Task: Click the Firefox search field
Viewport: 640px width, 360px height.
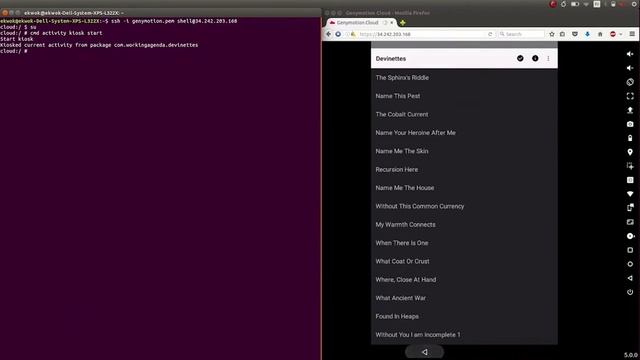Action: (x=521, y=34)
